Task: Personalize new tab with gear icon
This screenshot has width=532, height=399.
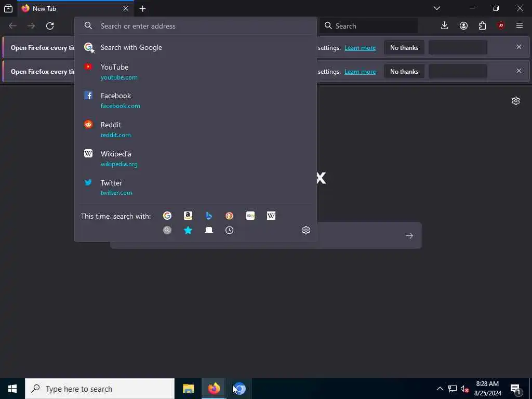Action: point(516,101)
